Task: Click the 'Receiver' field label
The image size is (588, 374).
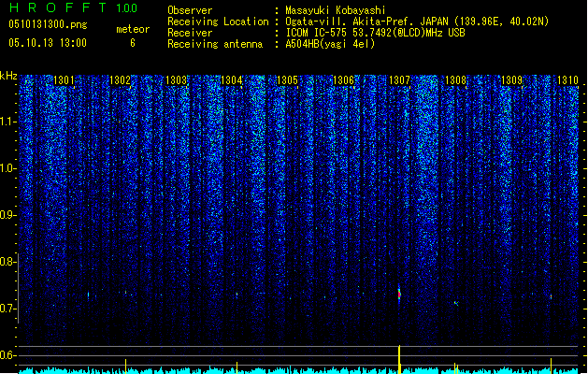Action: (190, 33)
